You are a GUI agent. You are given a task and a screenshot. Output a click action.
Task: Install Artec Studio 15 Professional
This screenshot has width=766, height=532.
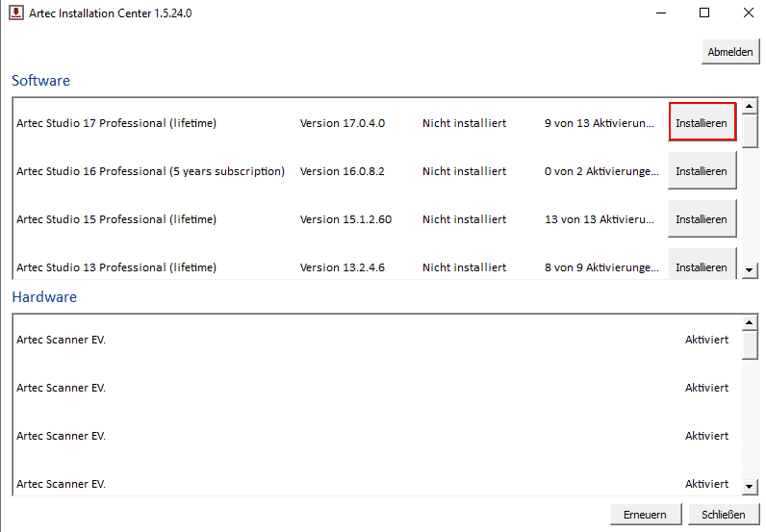(702, 219)
